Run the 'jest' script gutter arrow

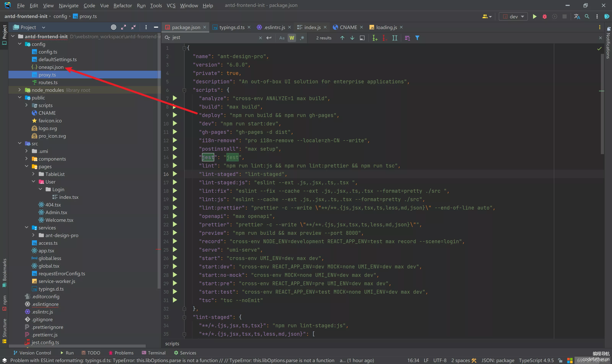[x=175, y=157]
